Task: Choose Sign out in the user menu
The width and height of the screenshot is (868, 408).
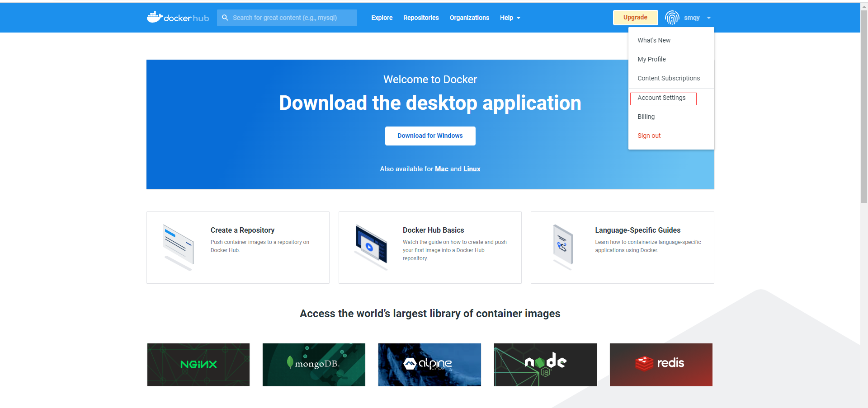Action: pos(649,136)
